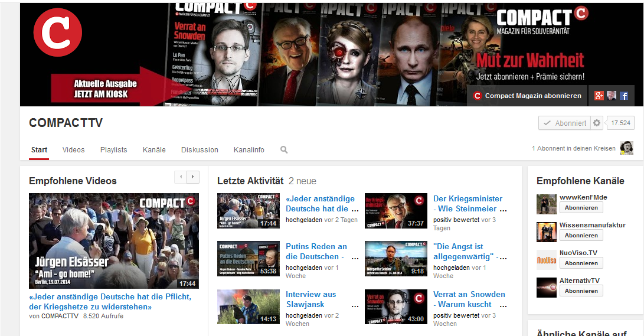Image resolution: width=644 pixels, height=336 pixels.
Task: Open the Facebook link in banner
Action: tap(624, 96)
